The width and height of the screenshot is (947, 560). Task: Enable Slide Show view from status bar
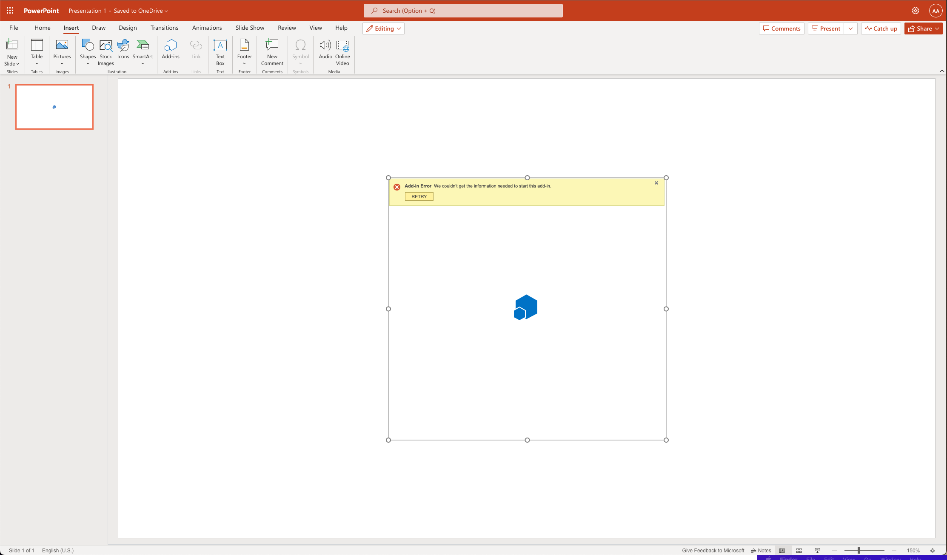(x=817, y=550)
